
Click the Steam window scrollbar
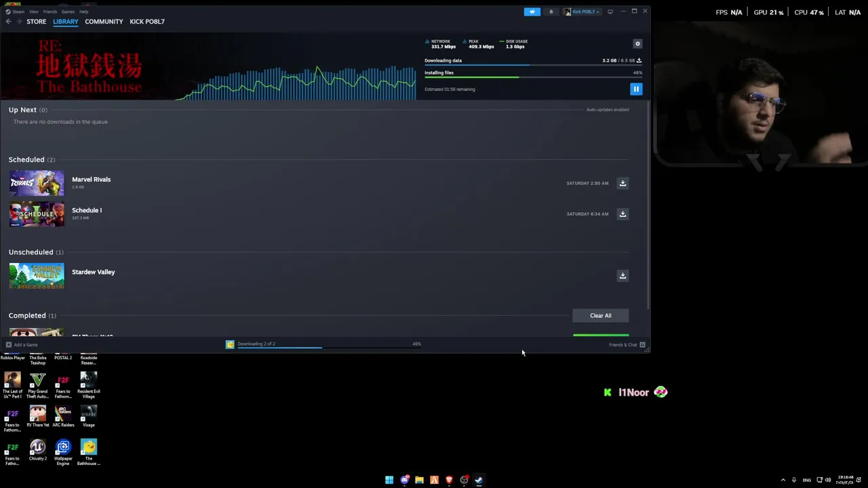click(648, 203)
